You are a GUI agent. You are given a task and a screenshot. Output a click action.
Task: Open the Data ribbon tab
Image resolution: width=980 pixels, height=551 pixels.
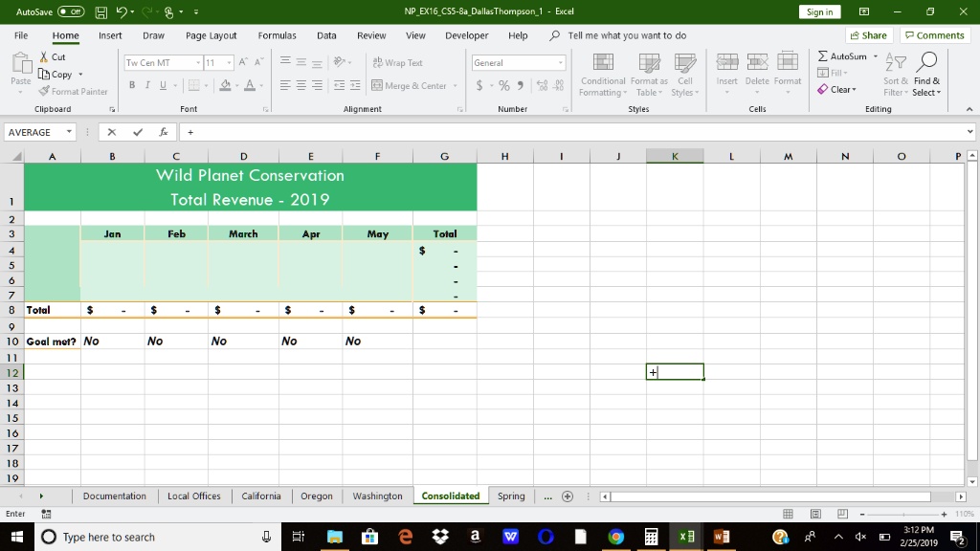(x=326, y=35)
